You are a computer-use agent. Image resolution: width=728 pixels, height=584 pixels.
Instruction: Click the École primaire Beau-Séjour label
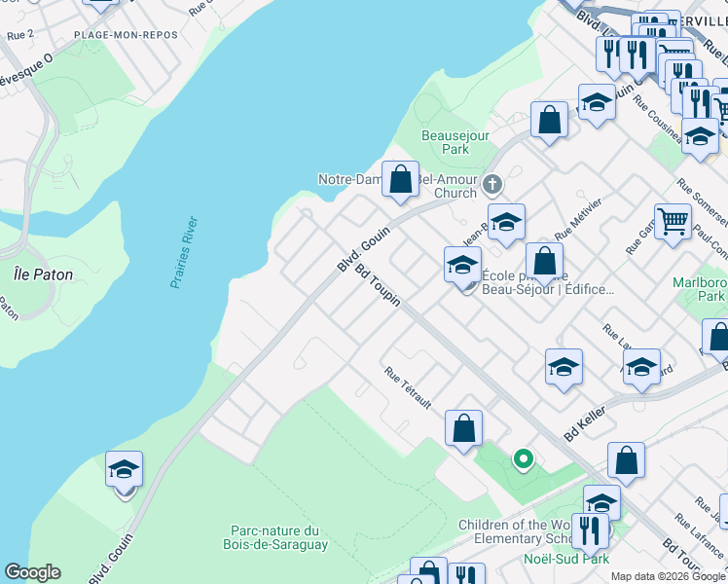point(548,282)
